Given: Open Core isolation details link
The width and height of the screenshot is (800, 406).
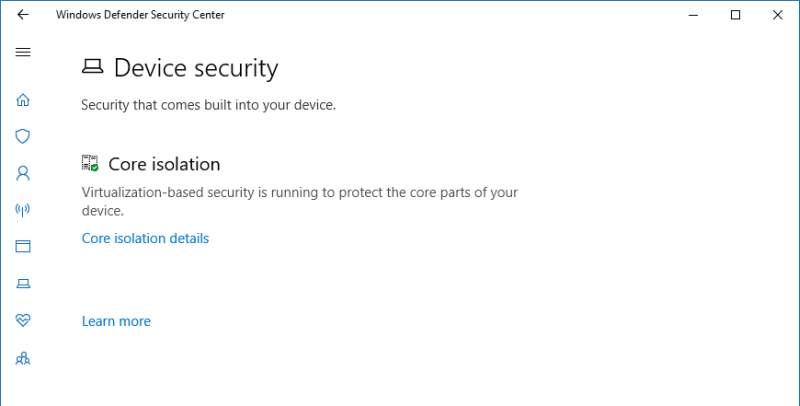Looking at the screenshot, I should [145, 238].
